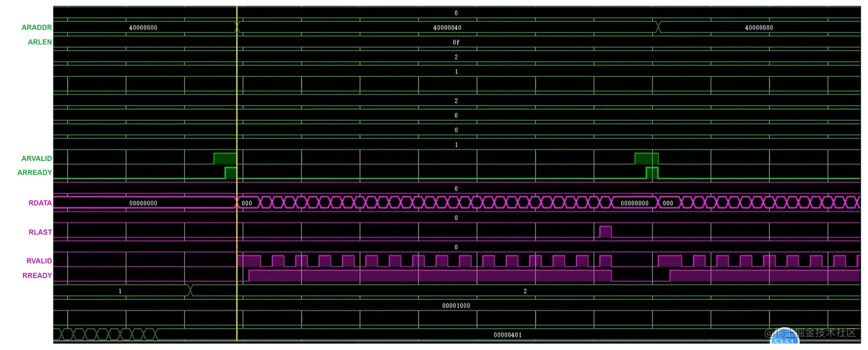Screen dimensions: 868x350
Task: Select the ARADDR signal label
Action: click(x=37, y=28)
